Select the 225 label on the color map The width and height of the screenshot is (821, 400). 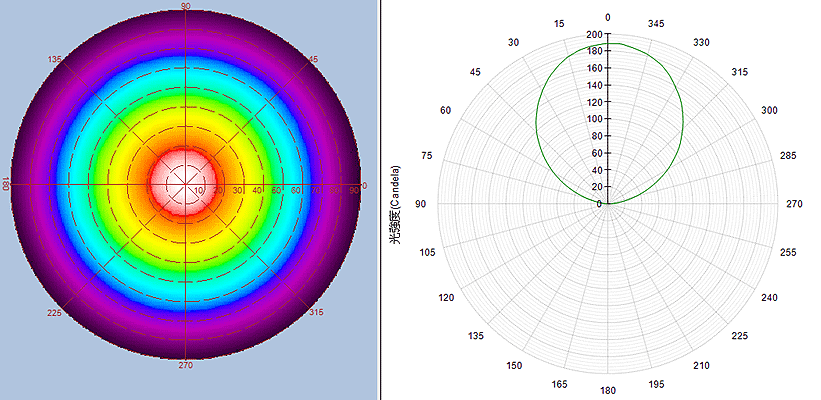click(55, 313)
